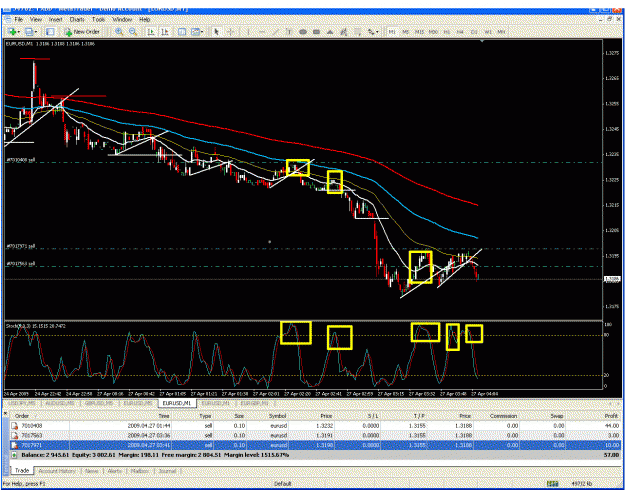625x490 pixels.
Task: Open the Indicators list icon
Action: (182, 31)
